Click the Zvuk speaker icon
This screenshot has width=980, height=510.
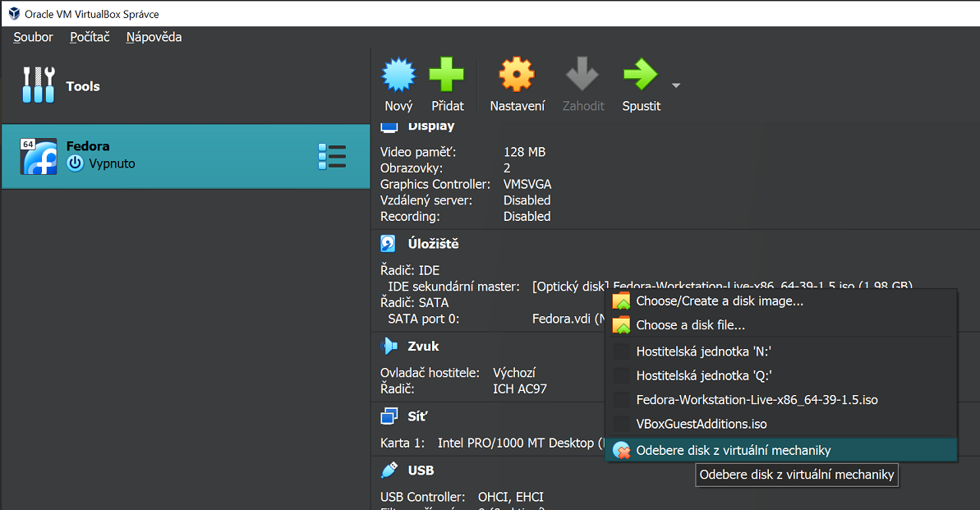(389, 347)
